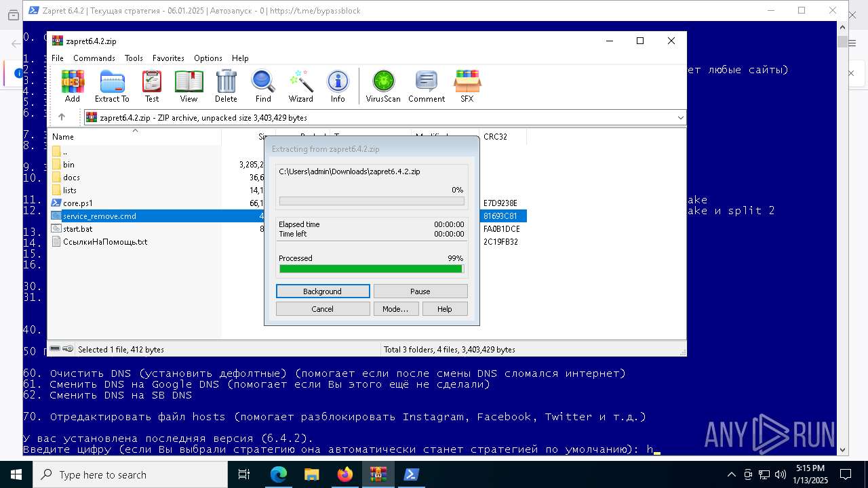Click the taskbar search box

(130, 474)
